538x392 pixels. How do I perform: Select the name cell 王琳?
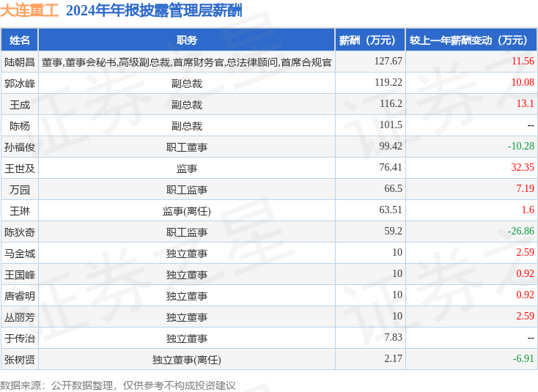[x=20, y=211]
